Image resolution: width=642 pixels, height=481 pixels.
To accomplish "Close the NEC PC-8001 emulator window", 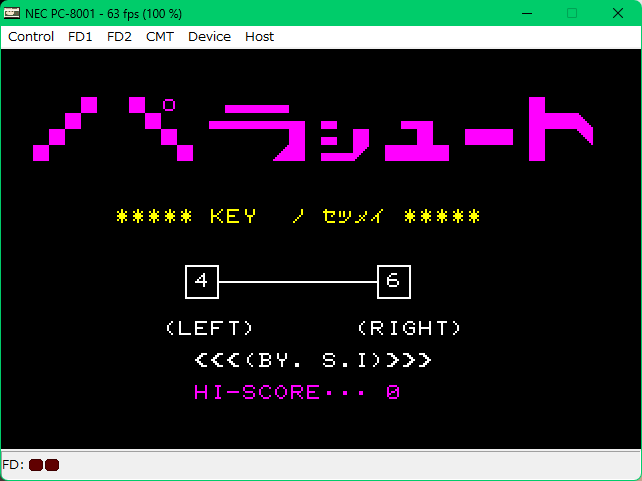I will click(618, 14).
